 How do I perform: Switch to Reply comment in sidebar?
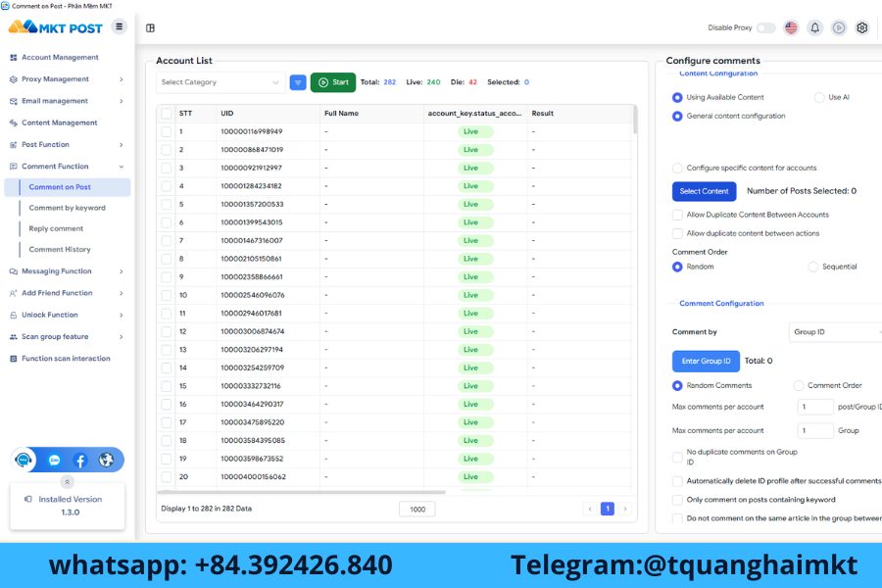(57, 228)
